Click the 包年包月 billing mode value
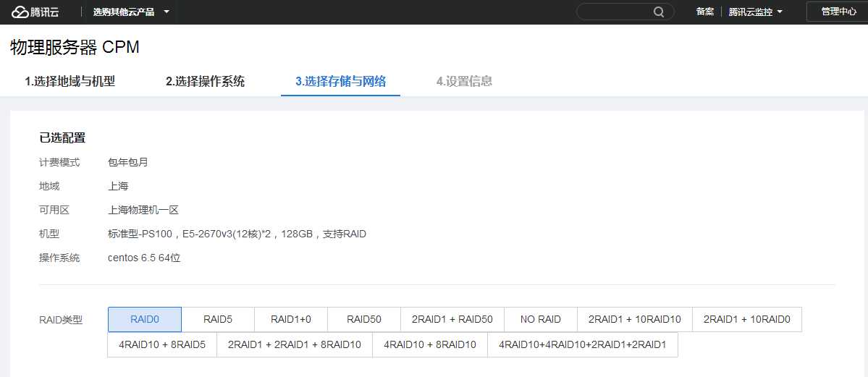Screen dimensions: 868x377 128,163
